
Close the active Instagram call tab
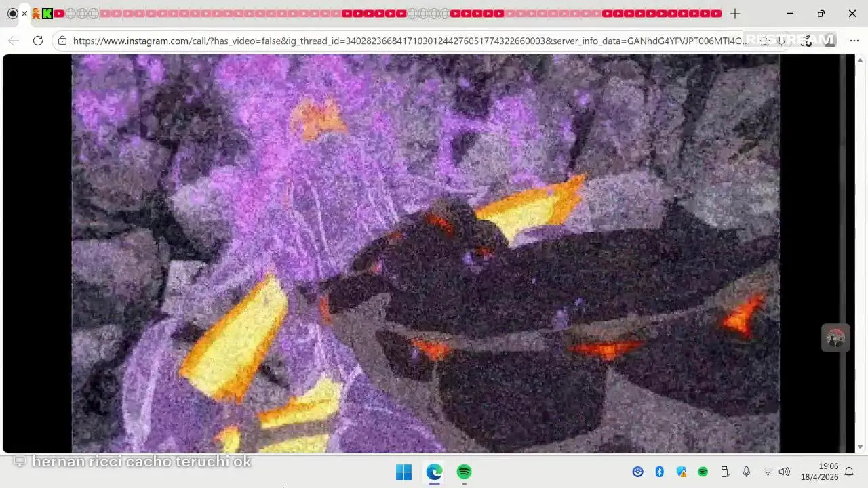[24, 14]
